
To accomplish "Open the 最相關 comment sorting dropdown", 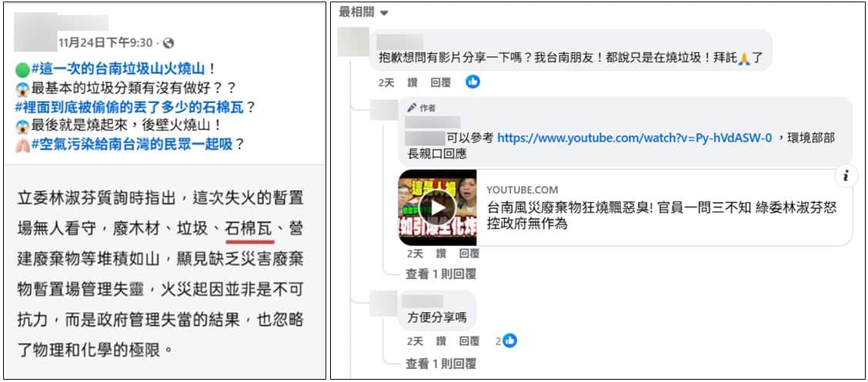I will (364, 12).
